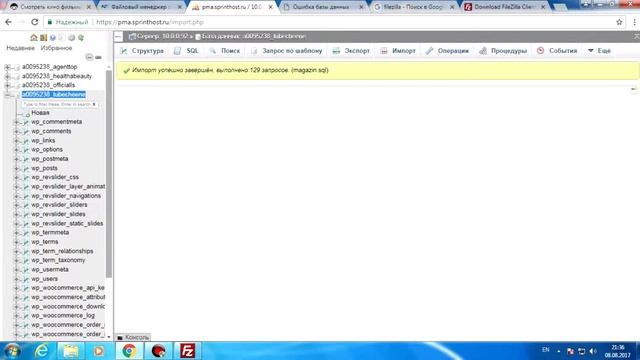Expand the wp_options table node
640x360 pixels.
coord(16,150)
